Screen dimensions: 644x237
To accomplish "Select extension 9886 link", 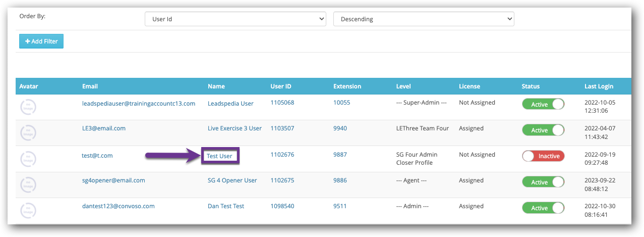I will tap(340, 180).
